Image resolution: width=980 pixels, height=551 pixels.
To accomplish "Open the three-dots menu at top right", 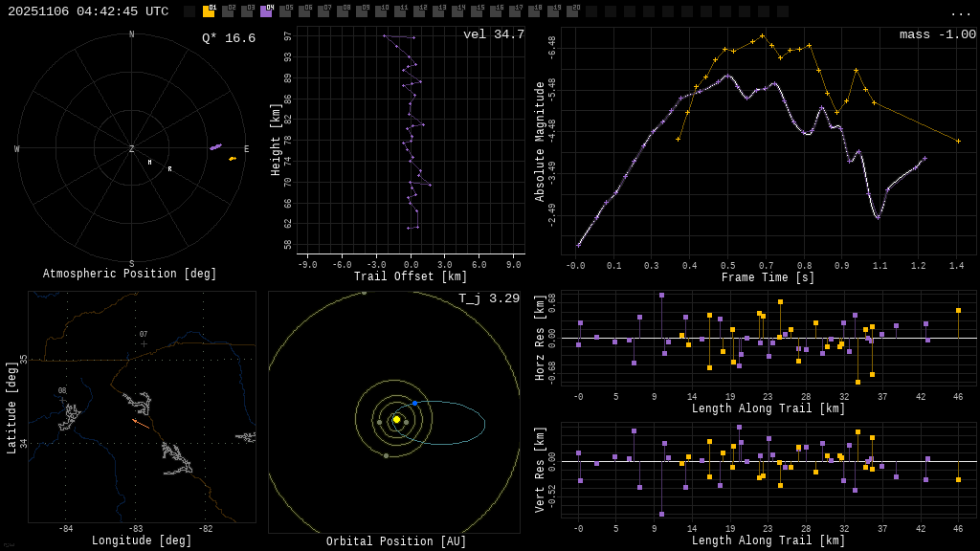I will (960, 12).
